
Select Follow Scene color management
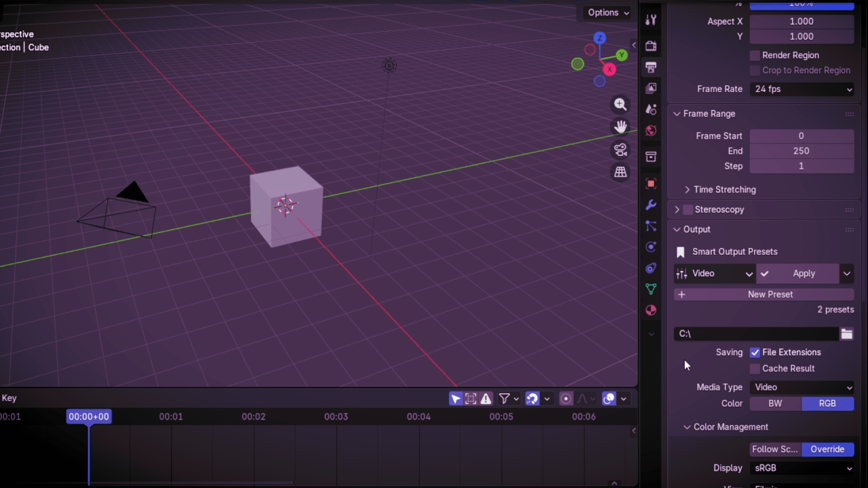775,449
